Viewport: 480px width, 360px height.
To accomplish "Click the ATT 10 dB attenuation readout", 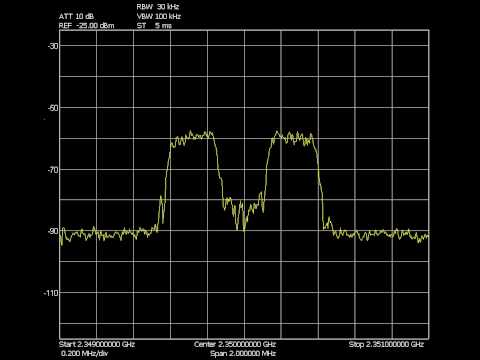I will [x=76, y=16].
